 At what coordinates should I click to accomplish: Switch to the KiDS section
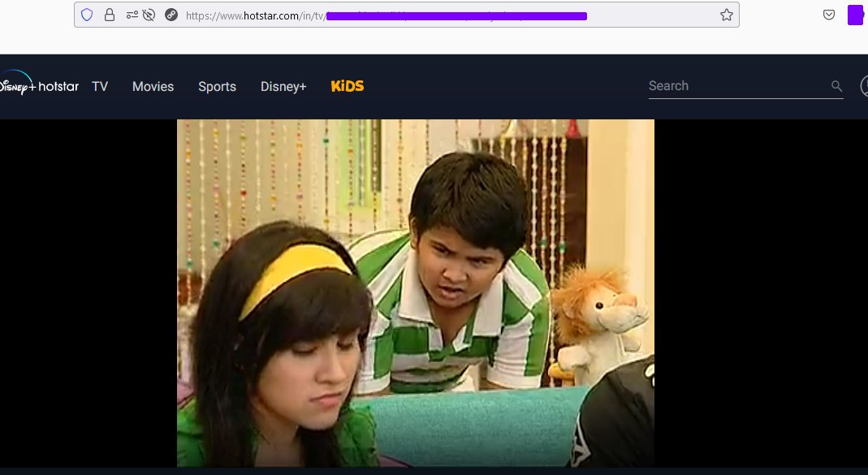point(347,86)
